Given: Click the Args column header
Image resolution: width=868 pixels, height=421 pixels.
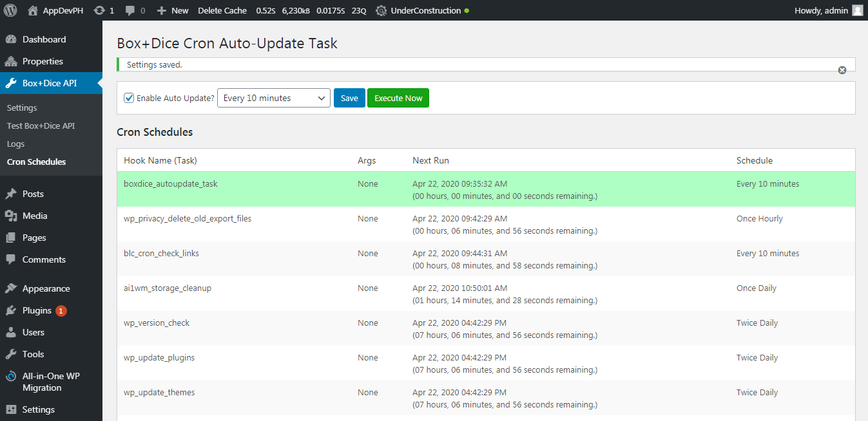Looking at the screenshot, I should 367,160.
